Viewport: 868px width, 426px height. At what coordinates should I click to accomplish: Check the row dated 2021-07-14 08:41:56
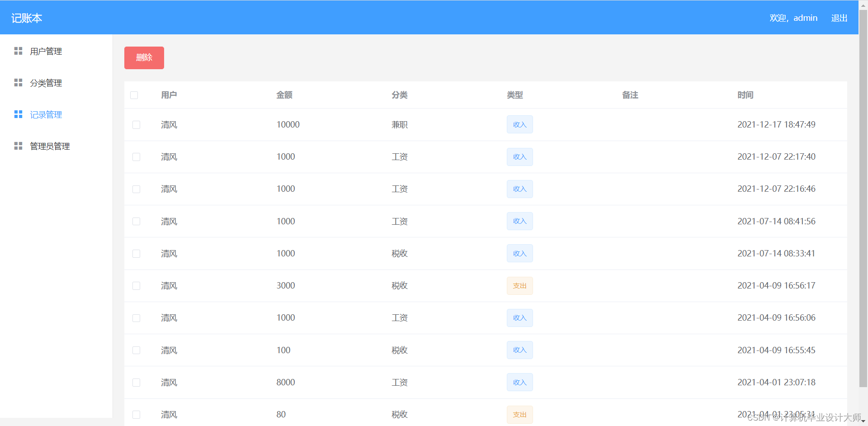pos(136,222)
